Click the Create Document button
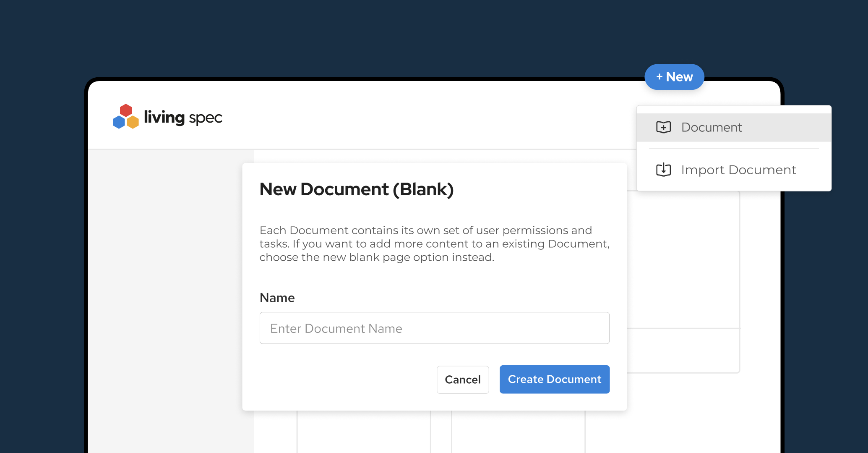 click(554, 379)
